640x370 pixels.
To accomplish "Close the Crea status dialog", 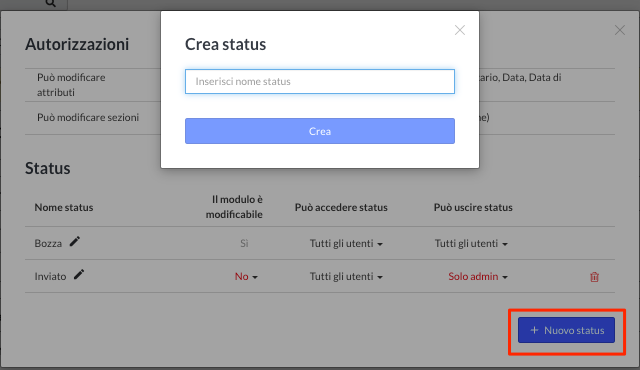I will coord(460,30).
